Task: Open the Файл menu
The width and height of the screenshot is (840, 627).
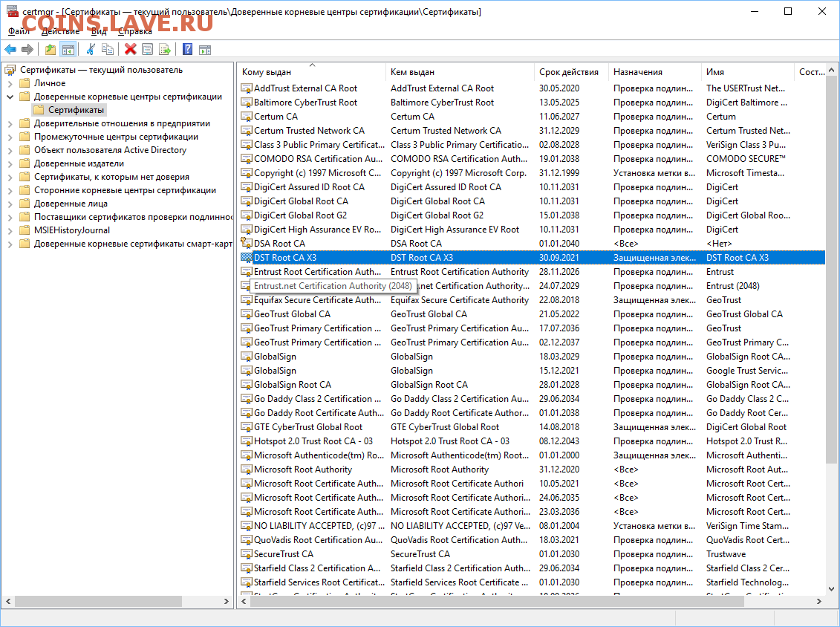Action: 19,32
